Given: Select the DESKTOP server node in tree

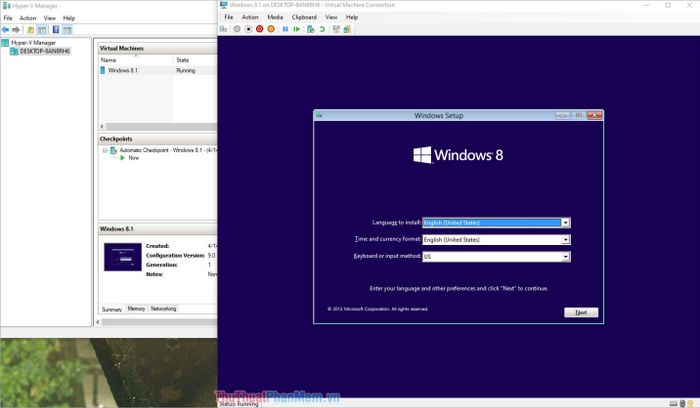Looking at the screenshot, I should pos(45,51).
